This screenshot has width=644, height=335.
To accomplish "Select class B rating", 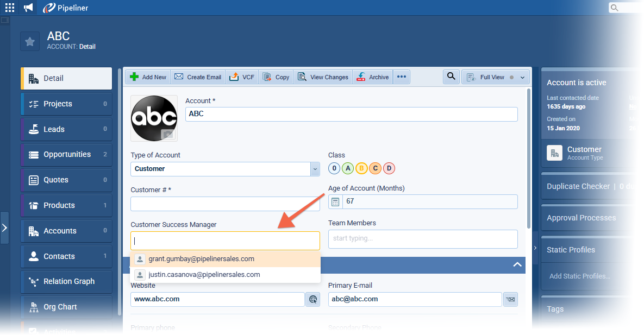I will (x=361, y=168).
